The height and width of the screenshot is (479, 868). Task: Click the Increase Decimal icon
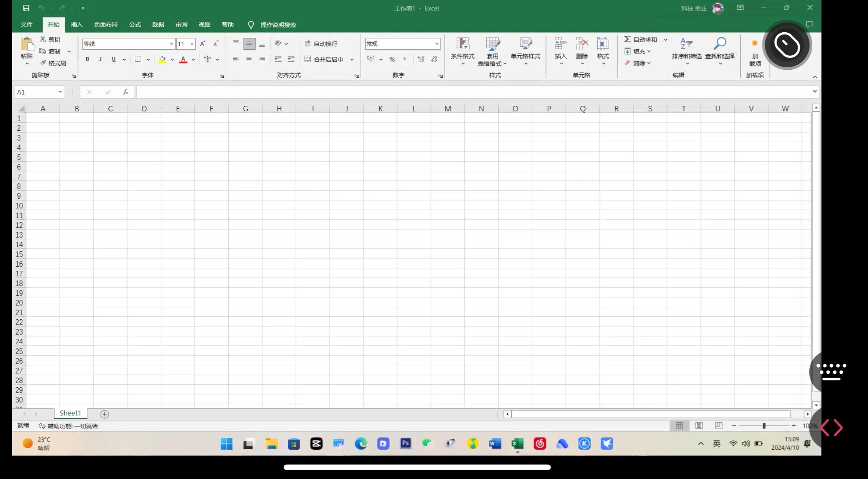tap(420, 59)
